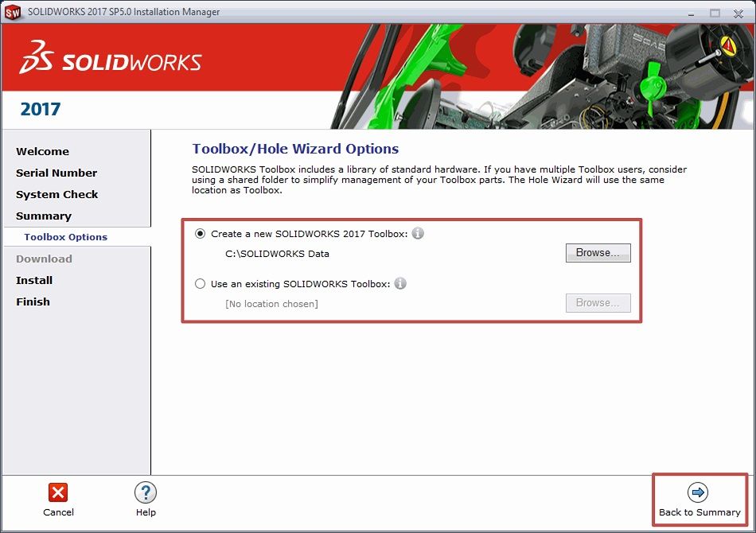This screenshot has width=756, height=533.
Task: Select Use an existing SOLIDWORKS Toolbox option
Action: point(200,283)
